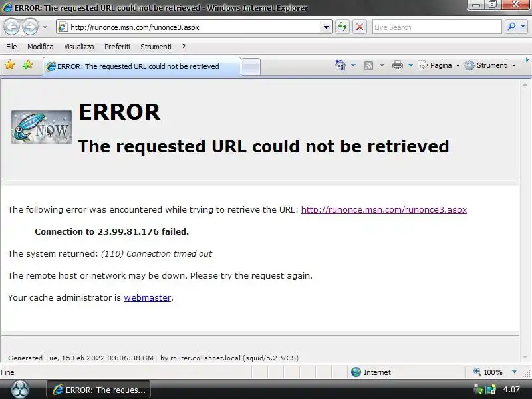
Task: Expand the Home button dropdown arrow
Action: click(x=353, y=65)
